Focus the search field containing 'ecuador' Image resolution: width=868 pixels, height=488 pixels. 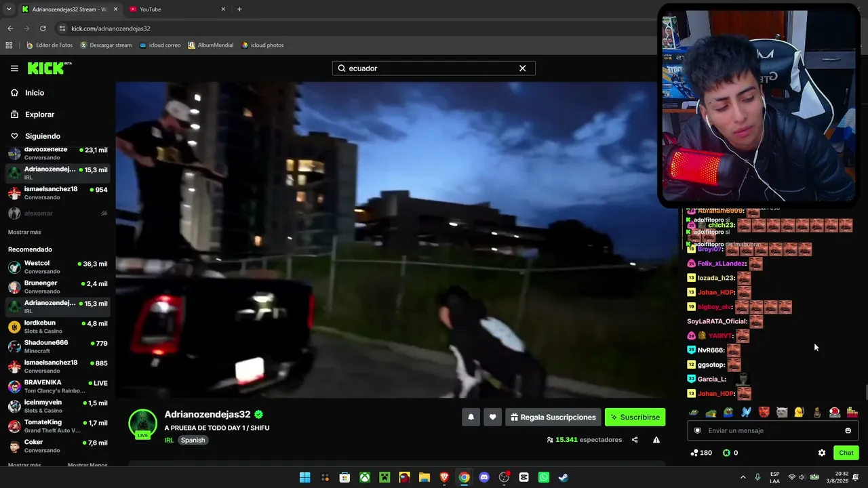tap(433, 68)
